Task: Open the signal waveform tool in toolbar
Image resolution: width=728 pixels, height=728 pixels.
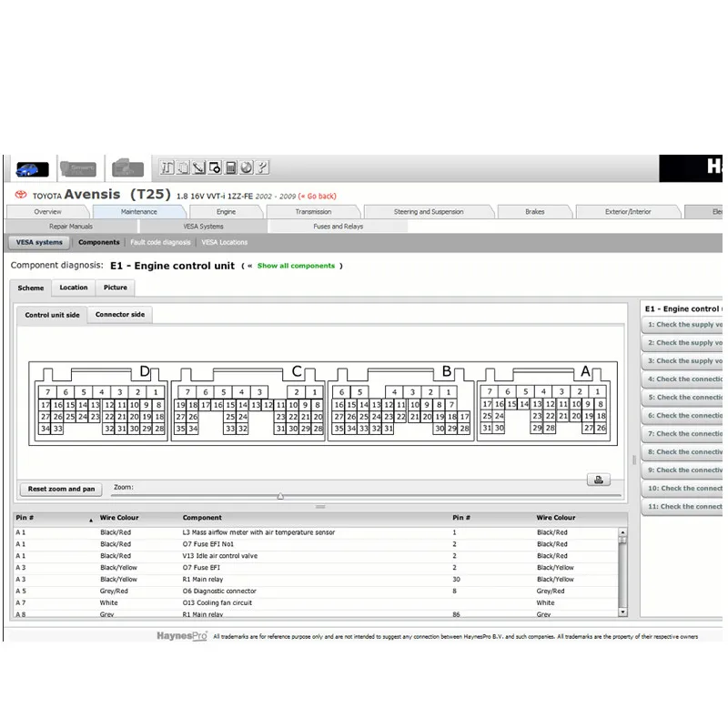Action: pos(167,167)
